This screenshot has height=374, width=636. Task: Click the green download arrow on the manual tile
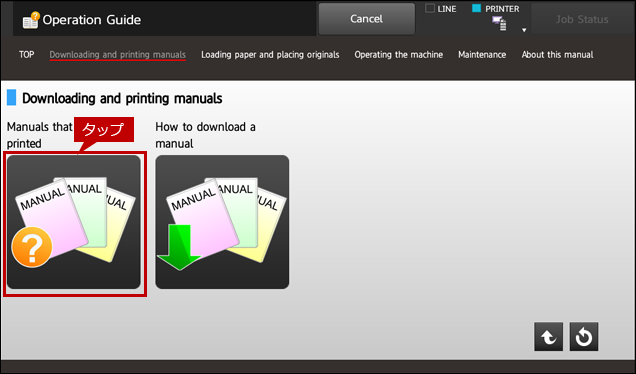(179, 247)
